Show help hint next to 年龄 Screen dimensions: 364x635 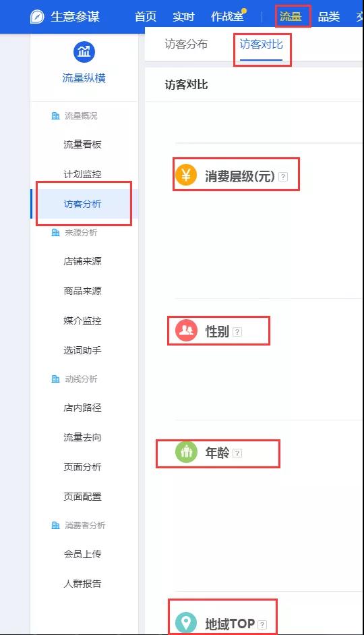coord(237,453)
